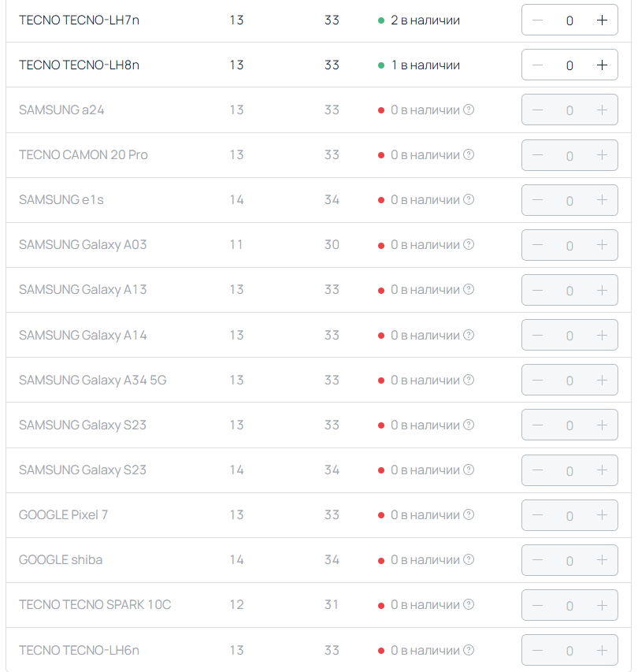
Task: Focus quantity field for TECNO TECNO-LH8n
Action: tap(569, 65)
